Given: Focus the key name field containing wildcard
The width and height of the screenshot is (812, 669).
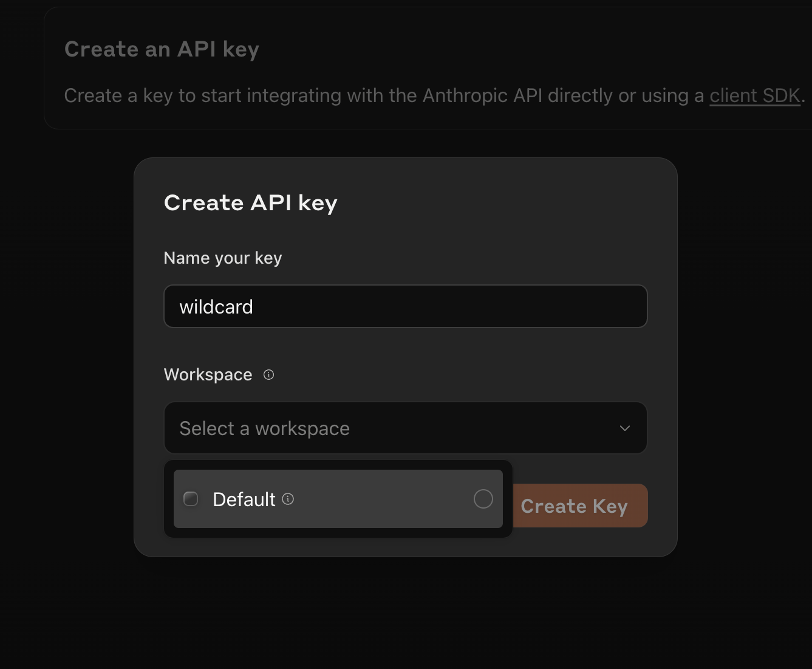Looking at the screenshot, I should click(405, 306).
